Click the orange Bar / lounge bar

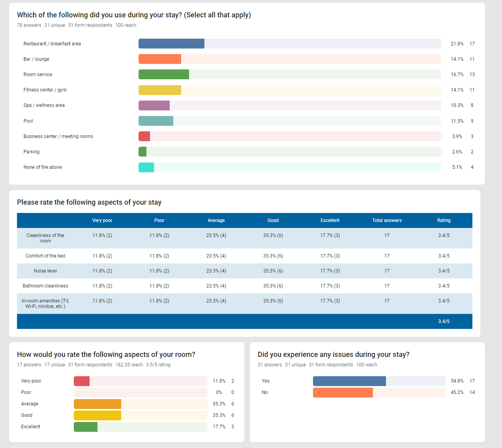160,59
